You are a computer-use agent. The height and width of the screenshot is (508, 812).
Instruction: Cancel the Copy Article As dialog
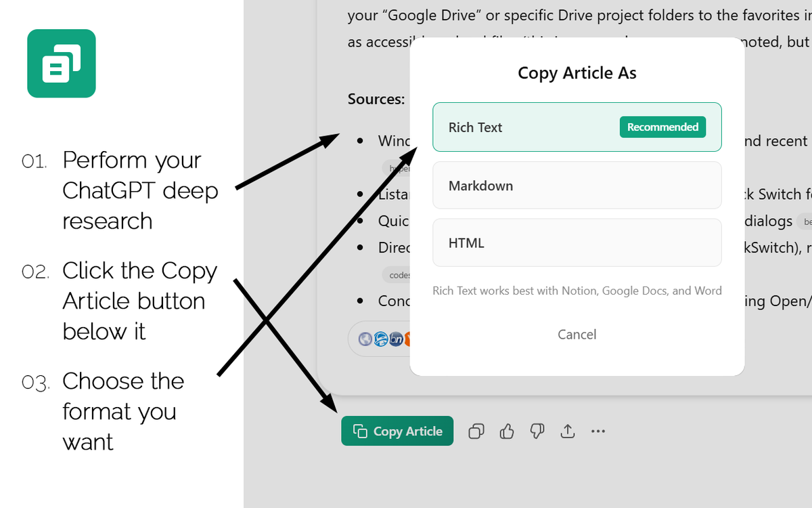[577, 334]
